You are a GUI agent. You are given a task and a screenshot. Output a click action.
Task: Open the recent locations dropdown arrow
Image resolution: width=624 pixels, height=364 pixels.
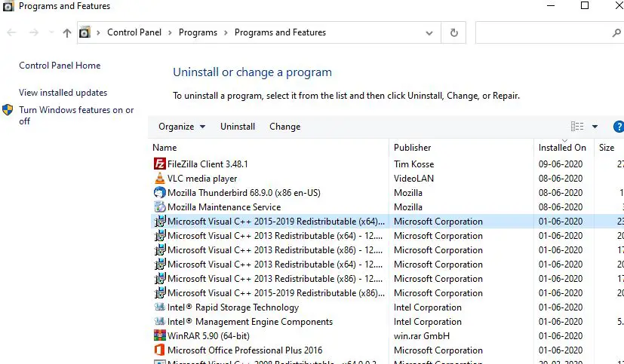pyautogui.click(x=51, y=32)
